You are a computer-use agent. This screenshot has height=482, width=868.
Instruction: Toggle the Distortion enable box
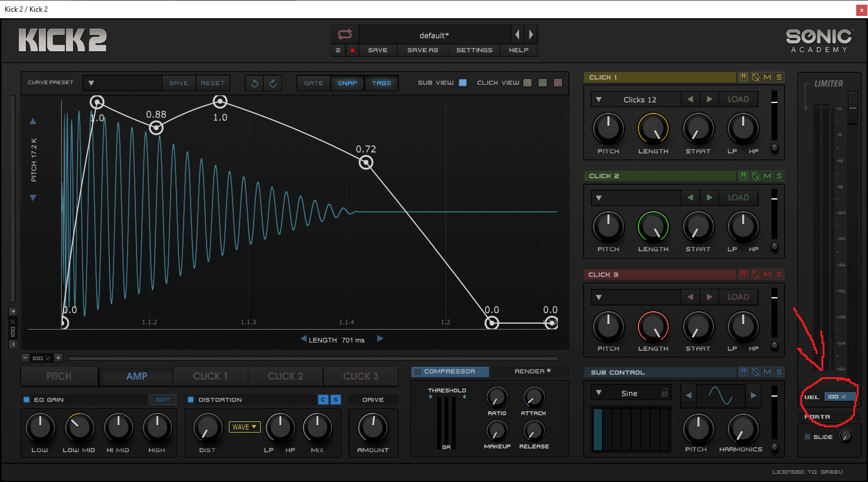click(x=191, y=400)
